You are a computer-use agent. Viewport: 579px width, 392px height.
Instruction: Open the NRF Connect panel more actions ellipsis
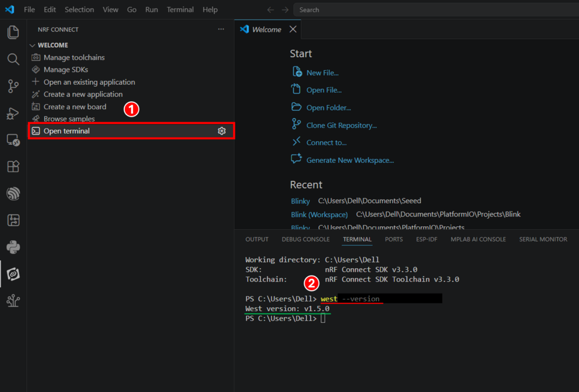click(221, 29)
